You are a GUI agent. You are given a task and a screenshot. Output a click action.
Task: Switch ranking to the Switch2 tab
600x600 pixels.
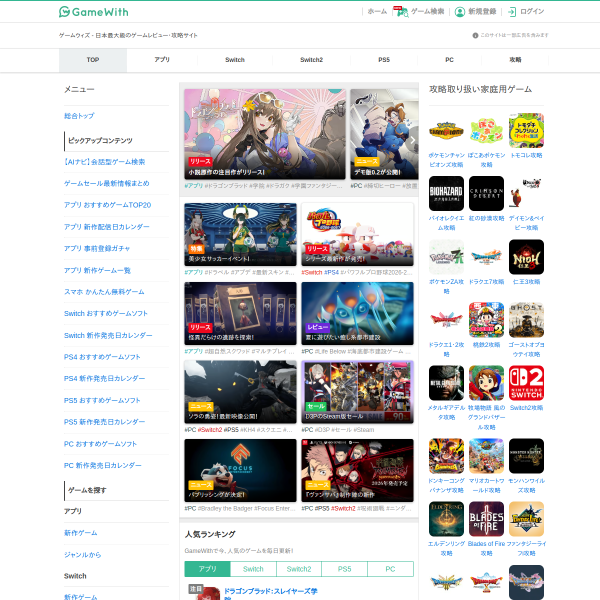[x=299, y=569]
